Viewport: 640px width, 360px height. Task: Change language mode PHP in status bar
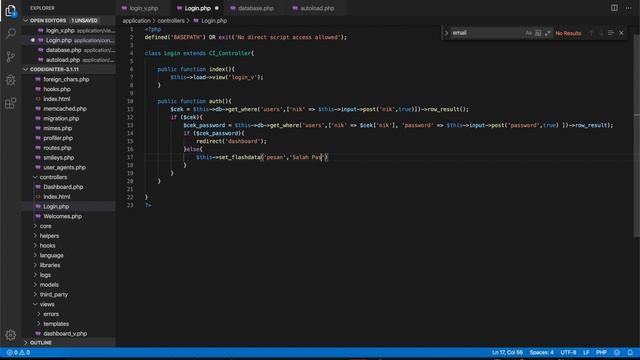601,352
